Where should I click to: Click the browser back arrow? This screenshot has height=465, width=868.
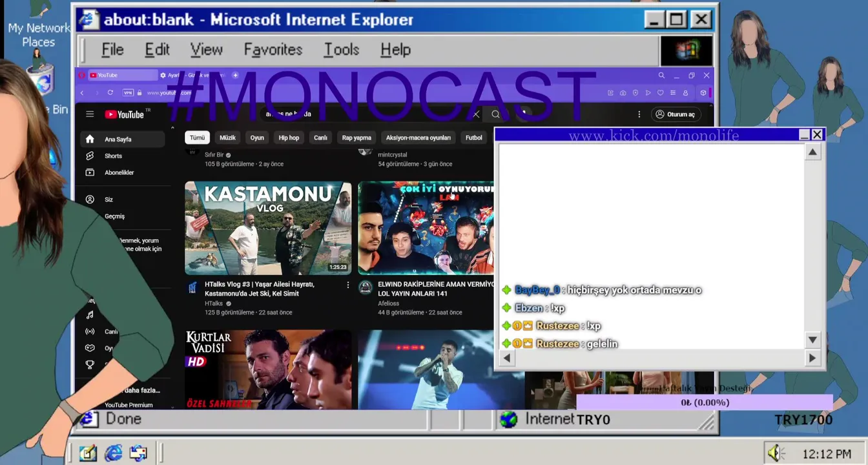[82, 93]
